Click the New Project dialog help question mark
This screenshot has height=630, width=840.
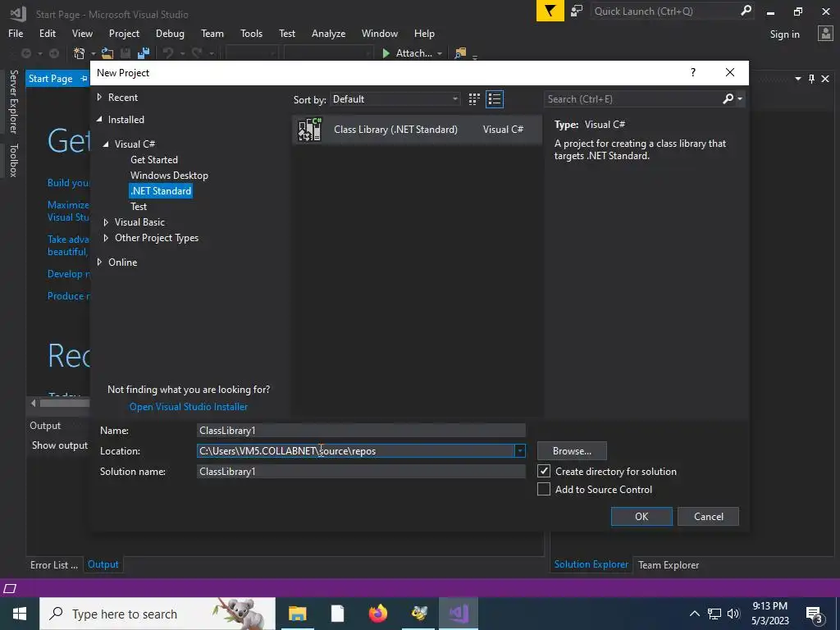point(693,72)
